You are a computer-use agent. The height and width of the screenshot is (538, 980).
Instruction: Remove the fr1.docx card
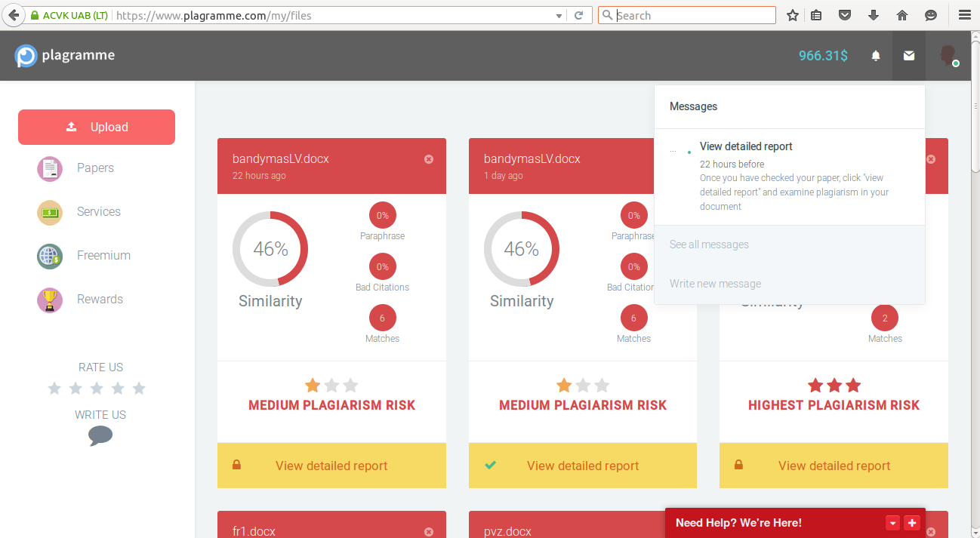point(429,532)
